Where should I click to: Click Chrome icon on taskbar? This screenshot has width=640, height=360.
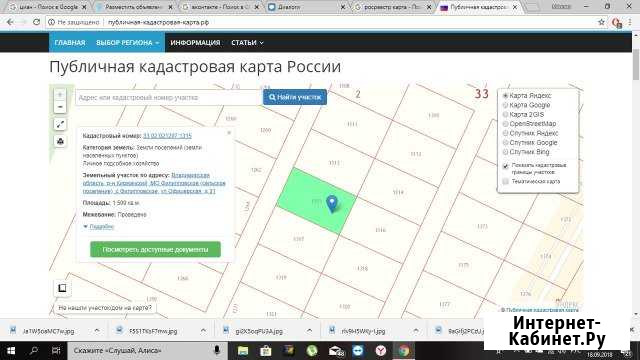404,351
